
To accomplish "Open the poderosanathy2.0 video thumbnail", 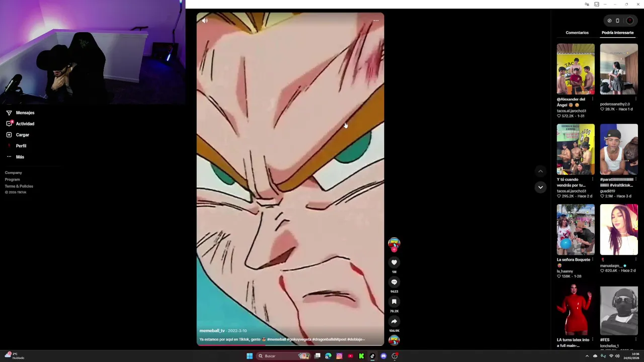I will coord(619,69).
